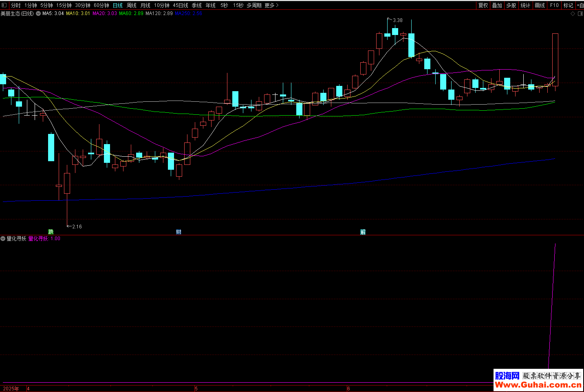Image resolution: width=584 pixels, height=392 pixels.
Task: Select the 15秒 period tab
Action: pyautogui.click(x=238, y=5)
